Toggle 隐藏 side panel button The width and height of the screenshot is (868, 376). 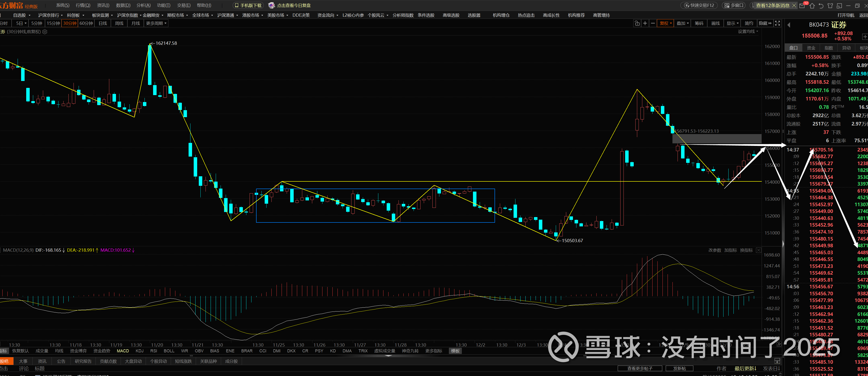click(765, 23)
